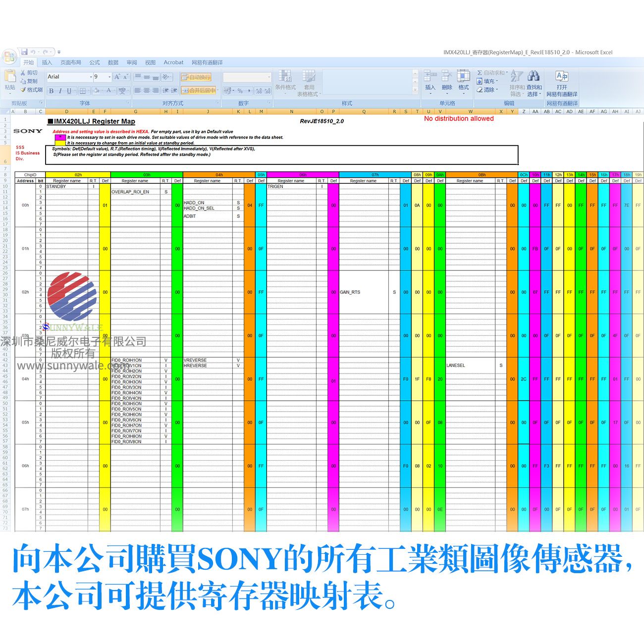Open Clear menu (清除)
The height and width of the screenshot is (644, 644).
487,90
